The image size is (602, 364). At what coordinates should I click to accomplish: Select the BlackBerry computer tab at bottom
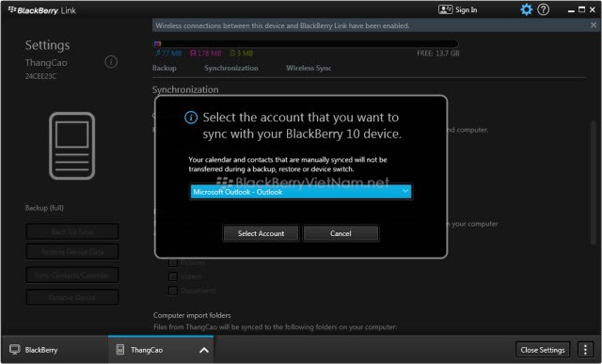[x=55, y=350]
